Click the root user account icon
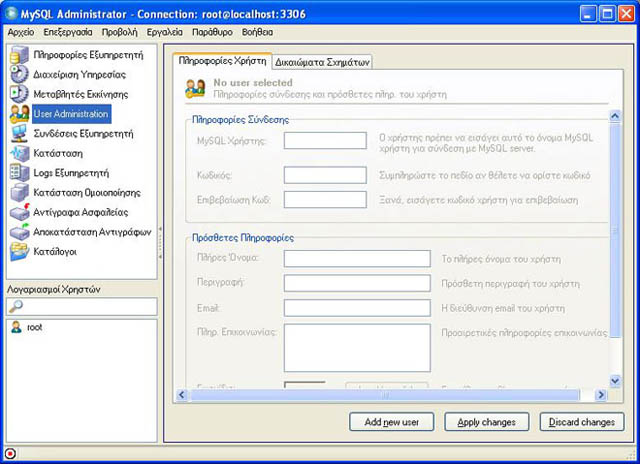Screen dimensions: 640x464 (16, 327)
